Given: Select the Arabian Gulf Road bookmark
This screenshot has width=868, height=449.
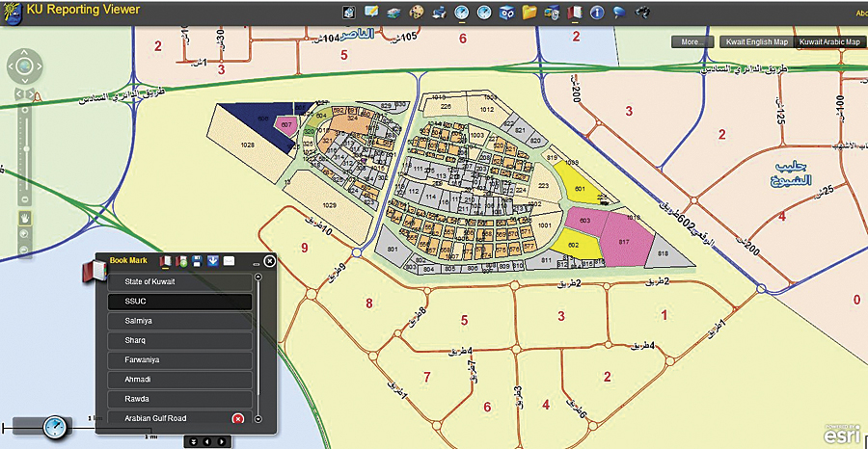Looking at the screenshot, I should pyautogui.click(x=180, y=418).
